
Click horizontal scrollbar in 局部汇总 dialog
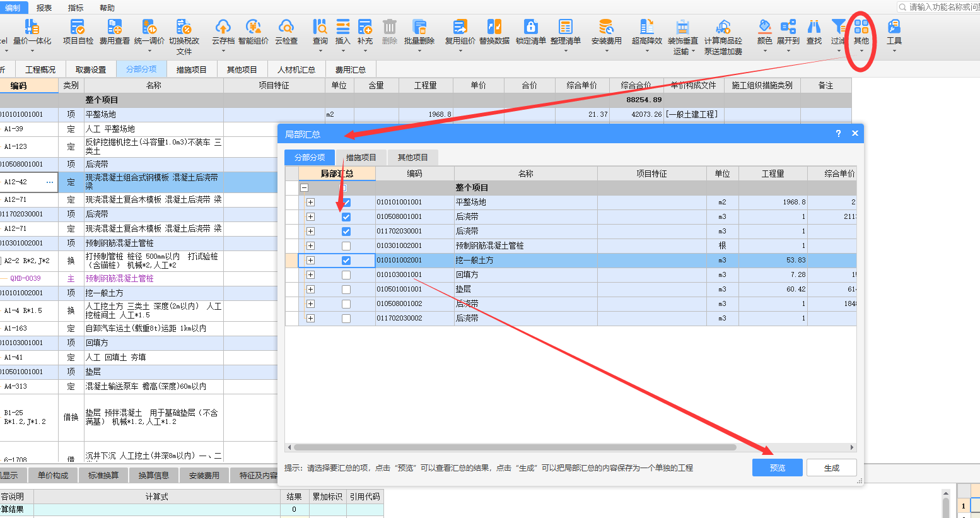[515, 447]
